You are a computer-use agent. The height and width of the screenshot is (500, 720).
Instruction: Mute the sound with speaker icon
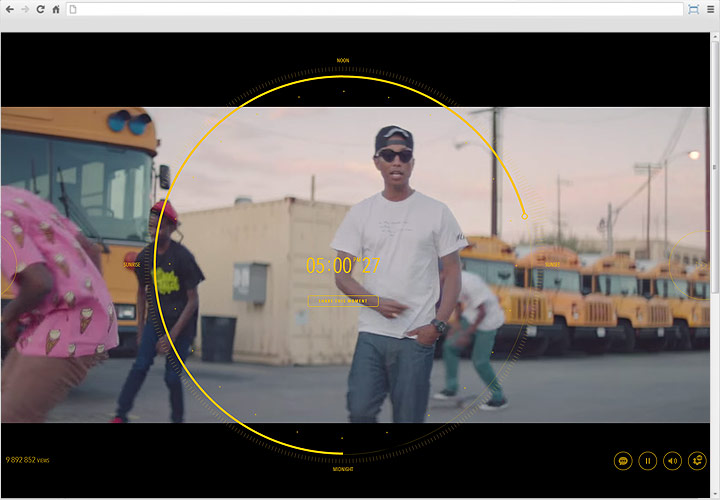tap(673, 461)
